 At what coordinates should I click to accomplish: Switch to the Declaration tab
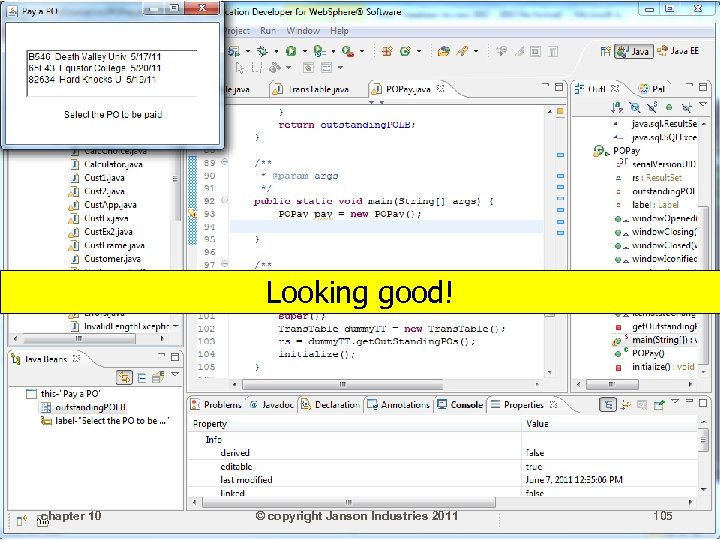(330, 405)
